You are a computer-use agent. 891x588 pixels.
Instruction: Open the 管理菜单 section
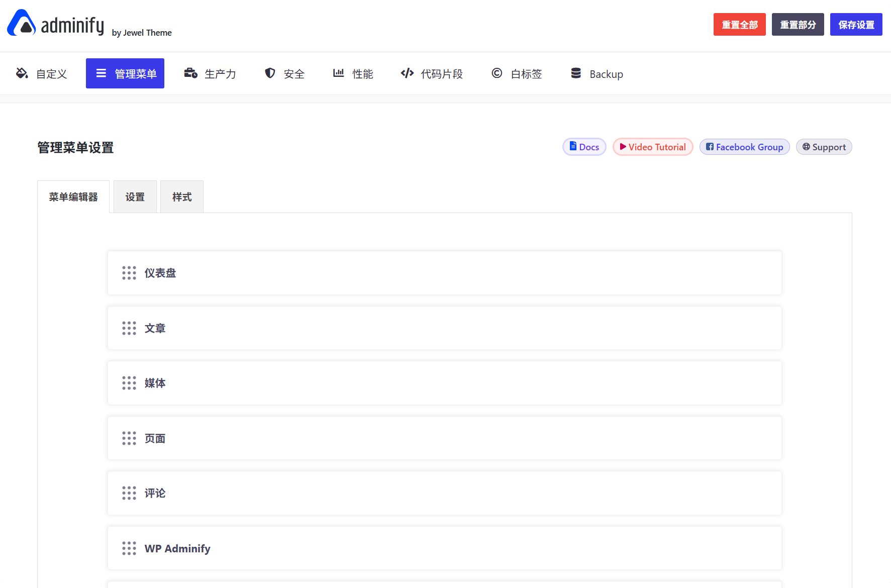point(125,73)
